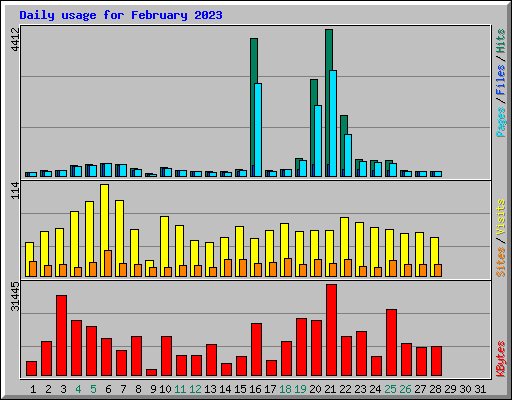Click day label 9 on the x-axis
Viewport: 512px width, 400px height.
coord(153,389)
